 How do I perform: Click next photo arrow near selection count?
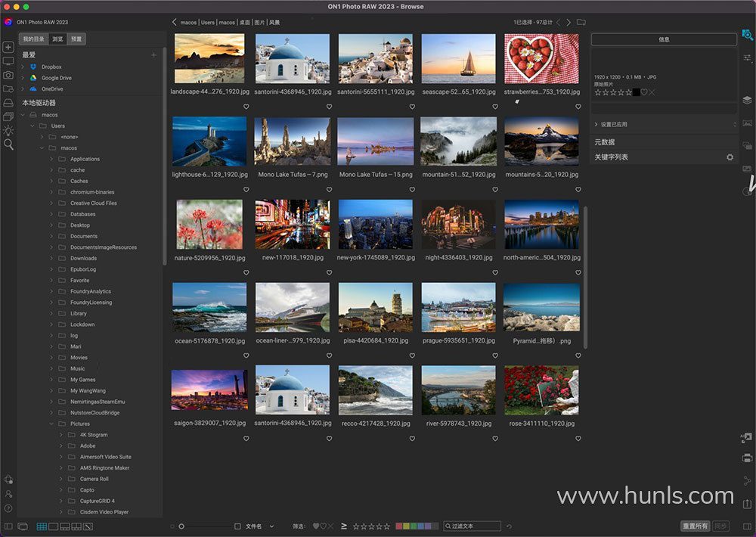tap(569, 22)
